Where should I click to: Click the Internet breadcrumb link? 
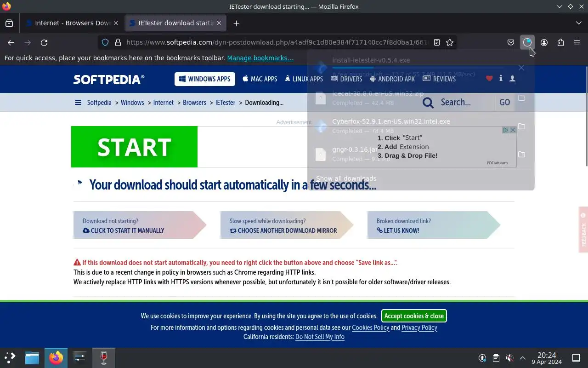click(164, 103)
